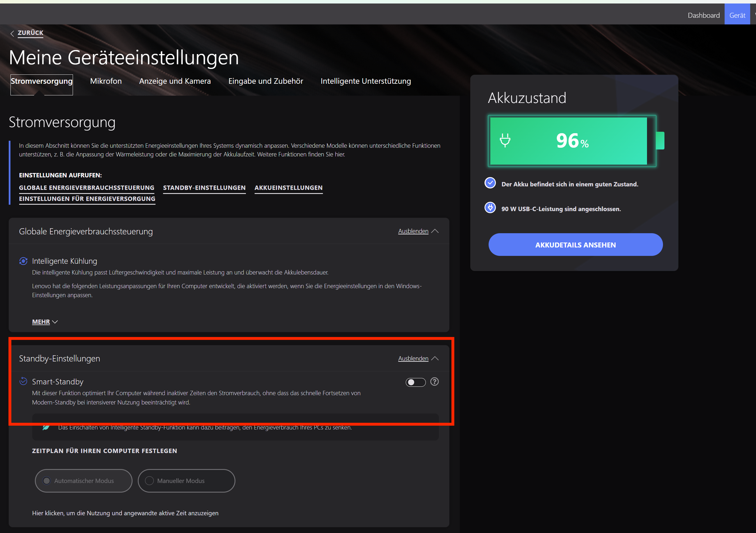756x533 pixels.
Task: Click 'Der Akku befindet sich' status text
Action: (x=570, y=184)
